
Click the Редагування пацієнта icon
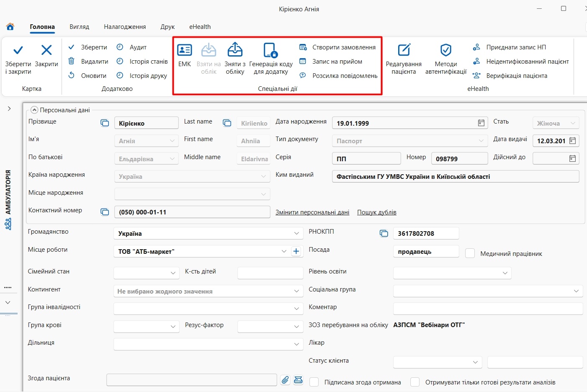tap(404, 50)
